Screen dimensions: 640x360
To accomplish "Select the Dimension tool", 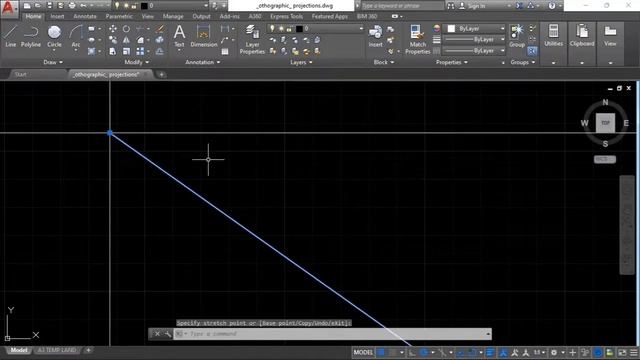I will (203, 36).
